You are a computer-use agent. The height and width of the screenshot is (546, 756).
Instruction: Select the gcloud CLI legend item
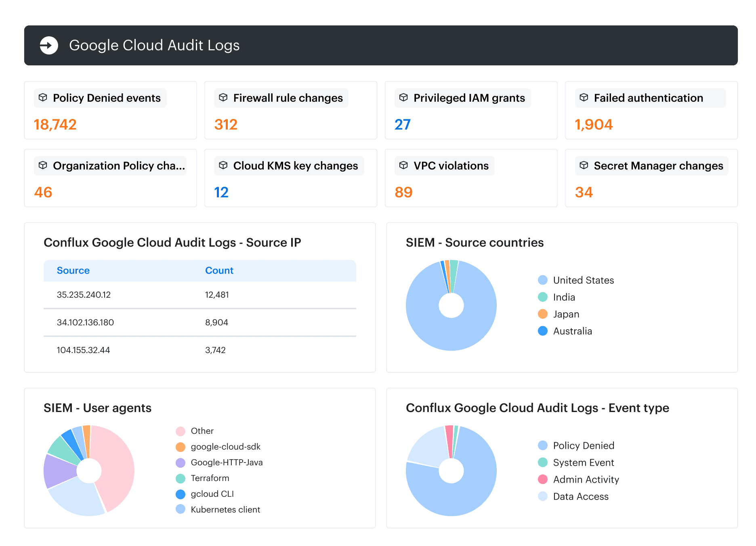[205, 494]
